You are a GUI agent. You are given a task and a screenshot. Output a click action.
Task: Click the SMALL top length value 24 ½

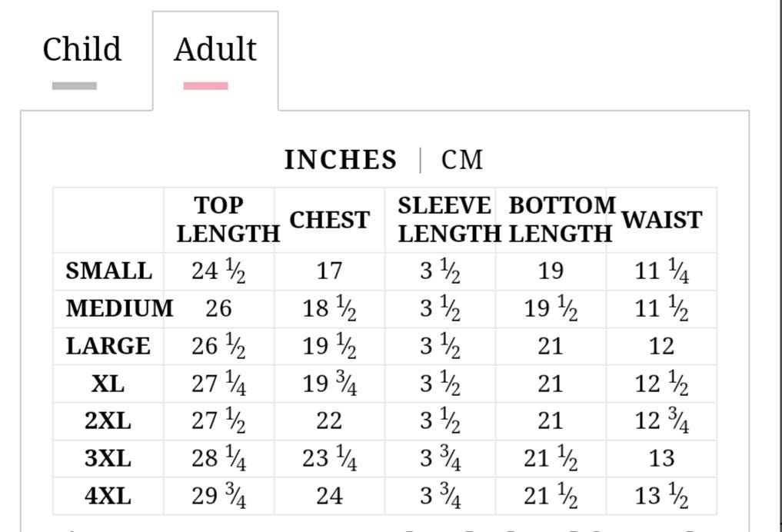point(218,271)
